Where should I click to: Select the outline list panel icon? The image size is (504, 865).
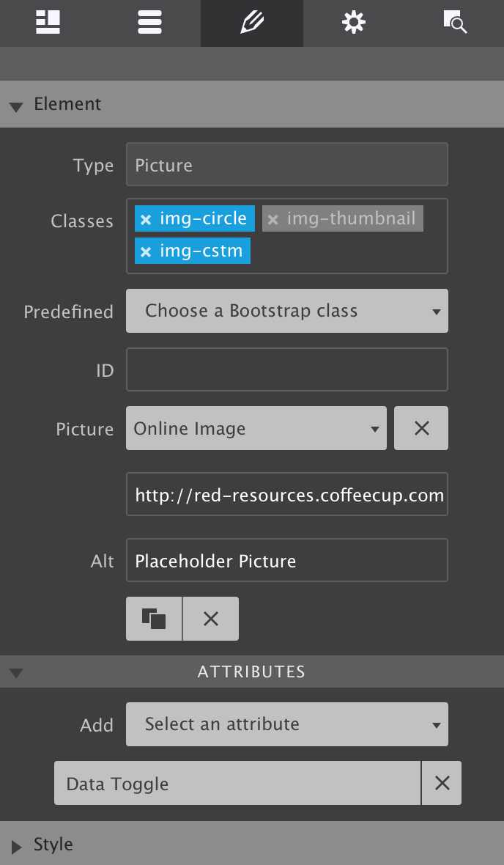[x=149, y=23]
